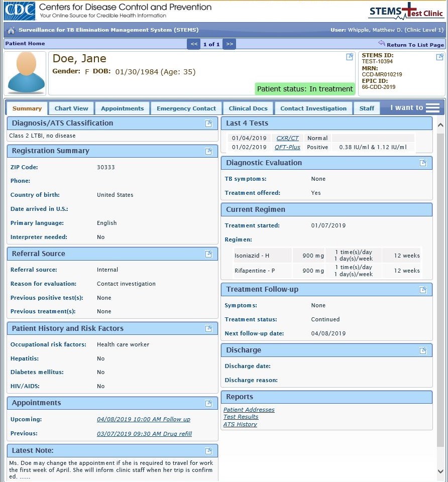Open the Contact Investigation tab
Viewport: 448px width, 482px height.
(313, 108)
